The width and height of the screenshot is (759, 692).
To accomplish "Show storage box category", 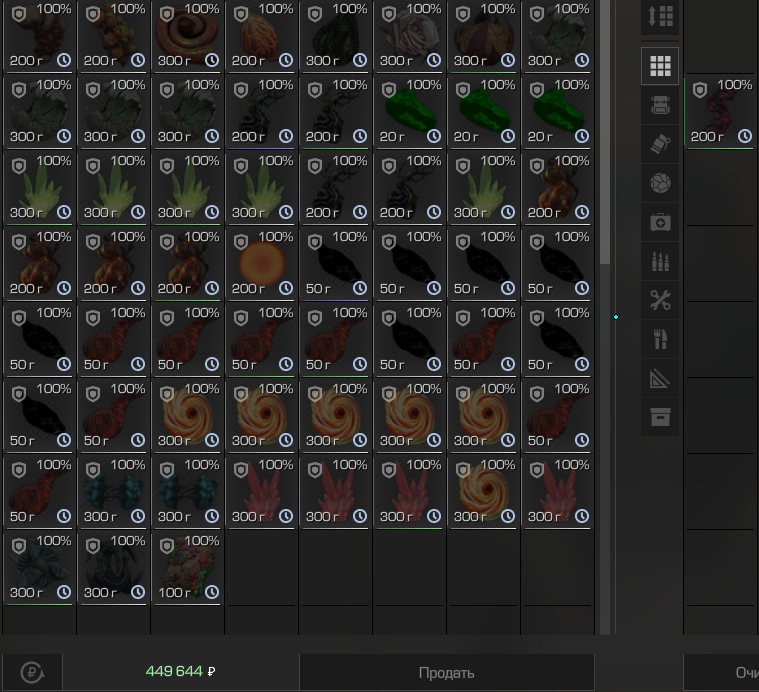I will [x=660, y=417].
